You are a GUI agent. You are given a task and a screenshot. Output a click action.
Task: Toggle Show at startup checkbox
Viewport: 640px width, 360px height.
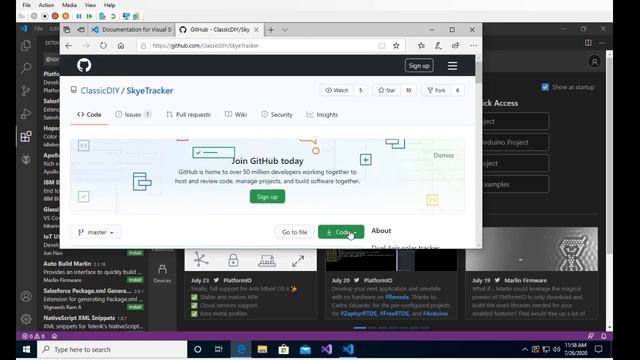tap(545, 87)
